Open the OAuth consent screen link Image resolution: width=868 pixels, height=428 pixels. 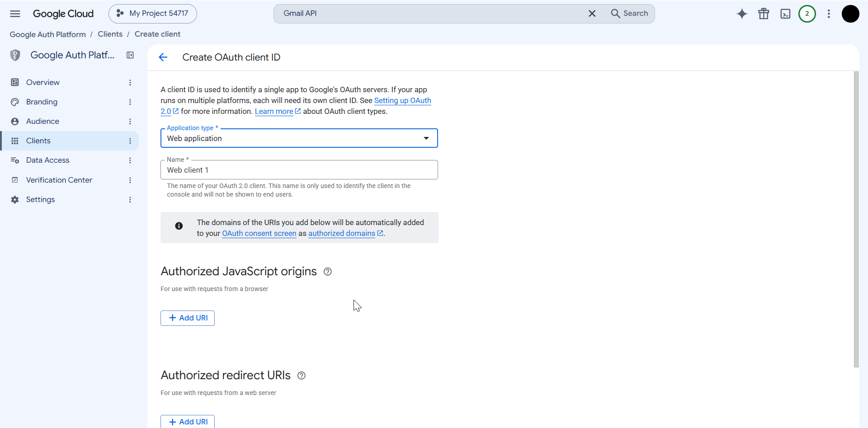click(x=259, y=233)
